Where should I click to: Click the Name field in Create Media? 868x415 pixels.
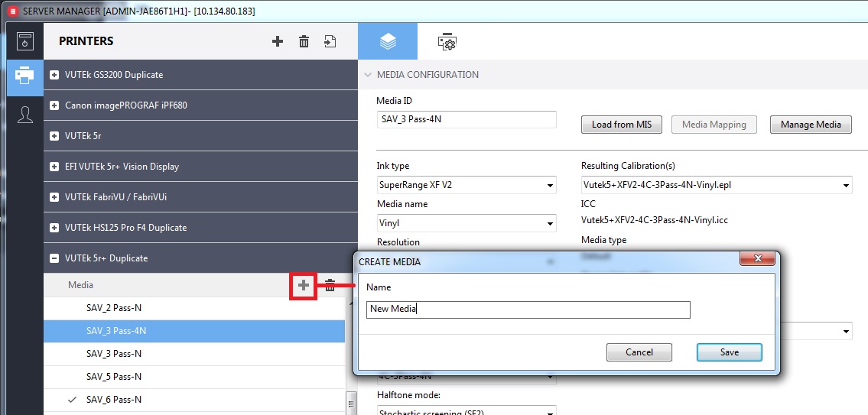[x=528, y=310]
